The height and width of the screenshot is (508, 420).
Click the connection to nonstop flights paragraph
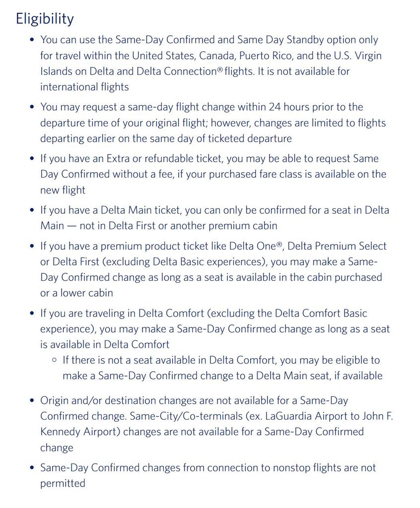click(208, 476)
